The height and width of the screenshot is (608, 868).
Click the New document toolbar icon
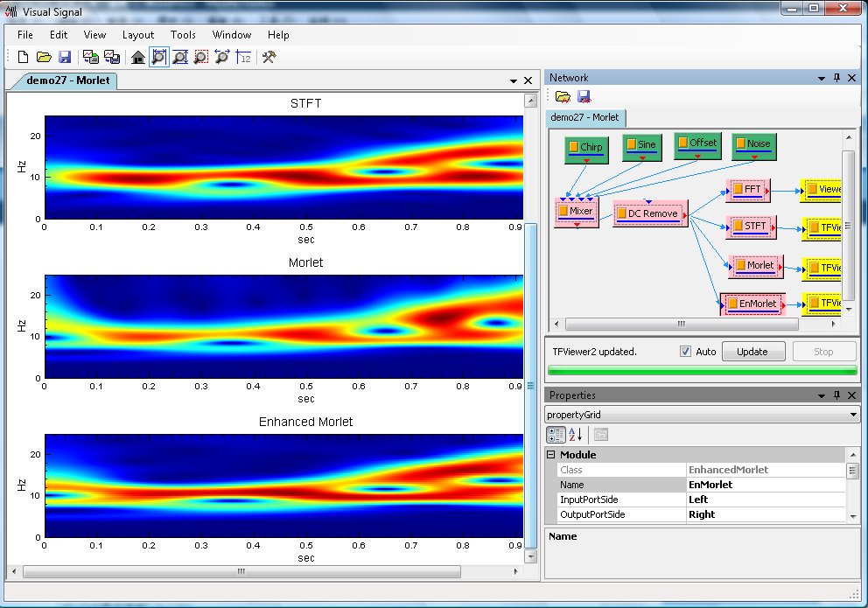(x=24, y=57)
